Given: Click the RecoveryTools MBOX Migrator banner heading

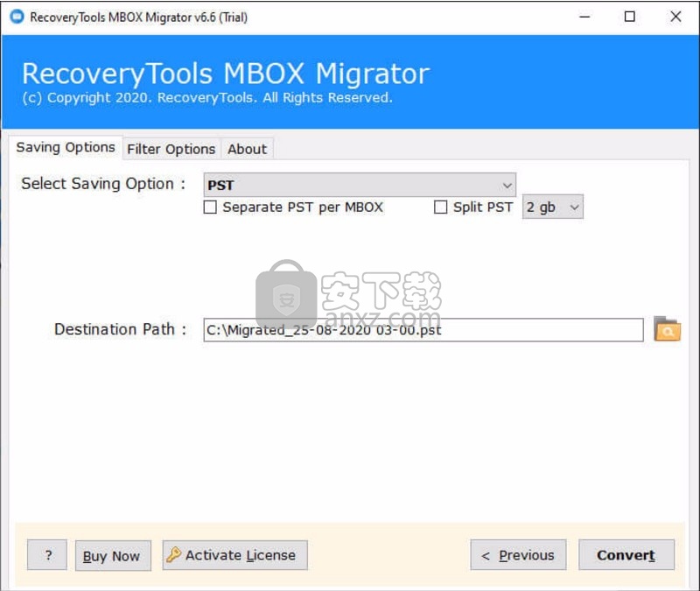Looking at the screenshot, I should tap(225, 74).
